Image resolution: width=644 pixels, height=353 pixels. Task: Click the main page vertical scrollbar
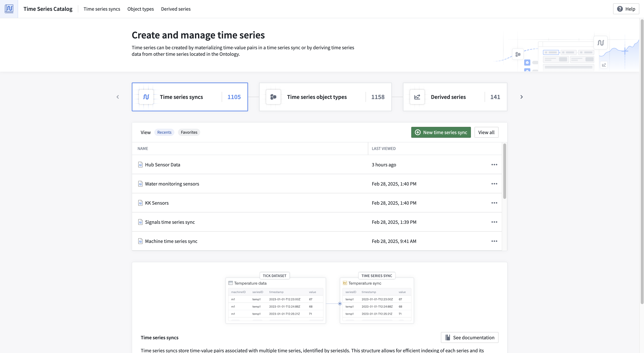coord(642,162)
